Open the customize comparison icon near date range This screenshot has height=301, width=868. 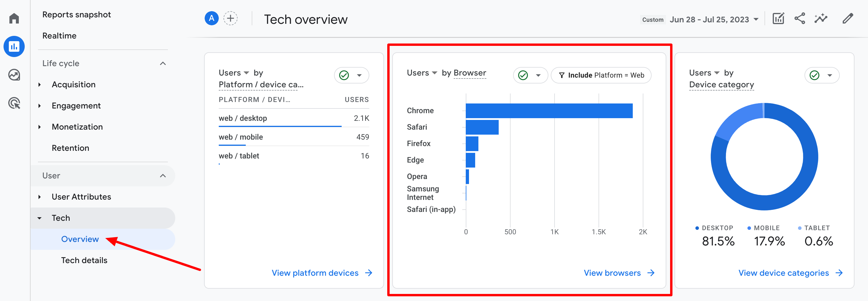[x=778, y=19]
